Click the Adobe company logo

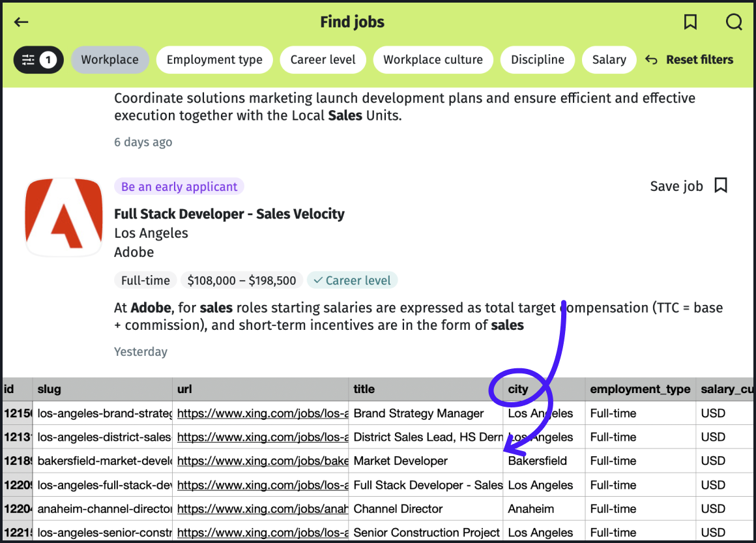(x=64, y=217)
